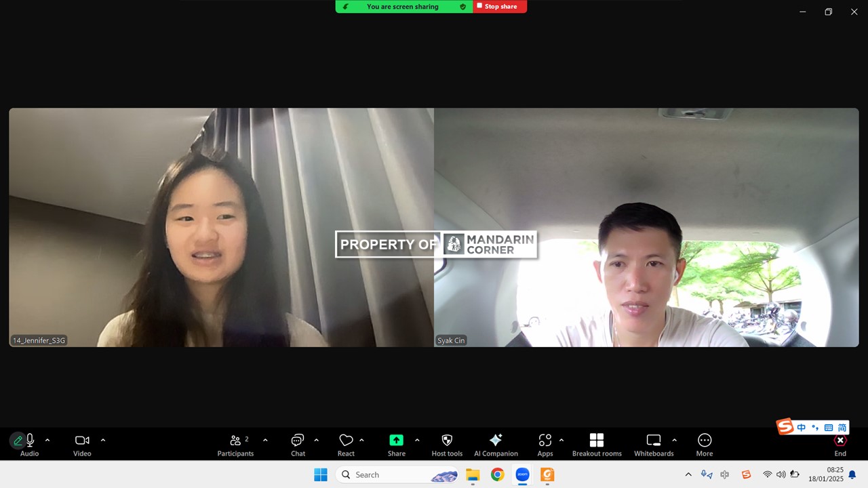Click the Stop share button
868x488 pixels.
click(x=500, y=7)
